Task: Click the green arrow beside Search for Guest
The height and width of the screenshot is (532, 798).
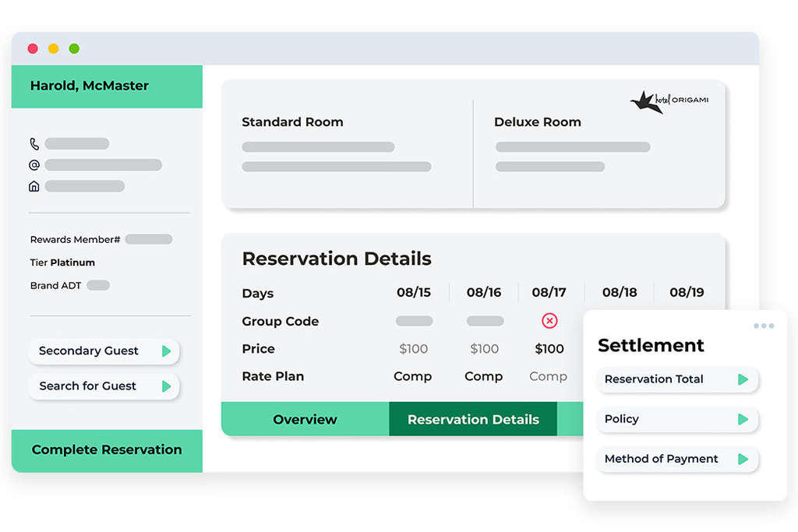Action: (x=166, y=386)
